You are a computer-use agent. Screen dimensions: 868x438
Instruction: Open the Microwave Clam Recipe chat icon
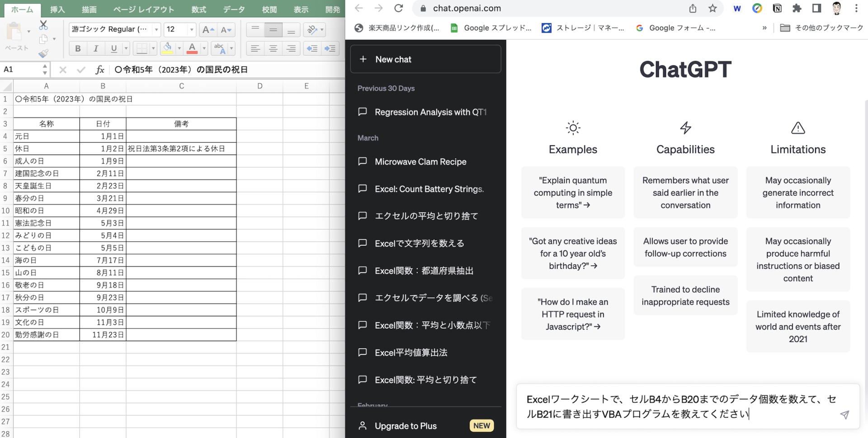click(363, 162)
